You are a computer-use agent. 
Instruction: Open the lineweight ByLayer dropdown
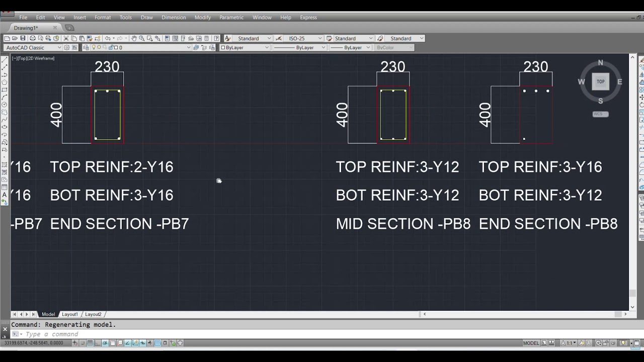(x=350, y=47)
